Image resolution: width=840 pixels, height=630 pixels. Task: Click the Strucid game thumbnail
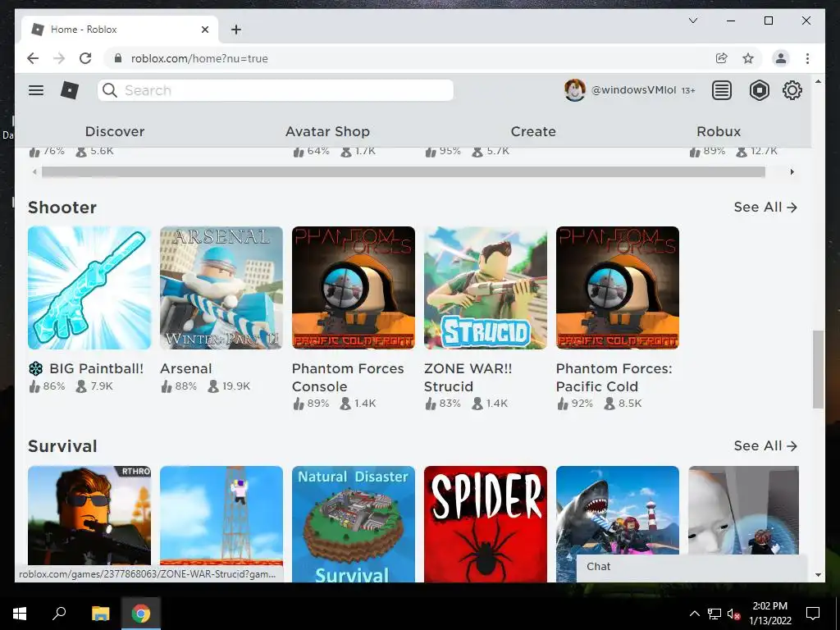pos(486,288)
